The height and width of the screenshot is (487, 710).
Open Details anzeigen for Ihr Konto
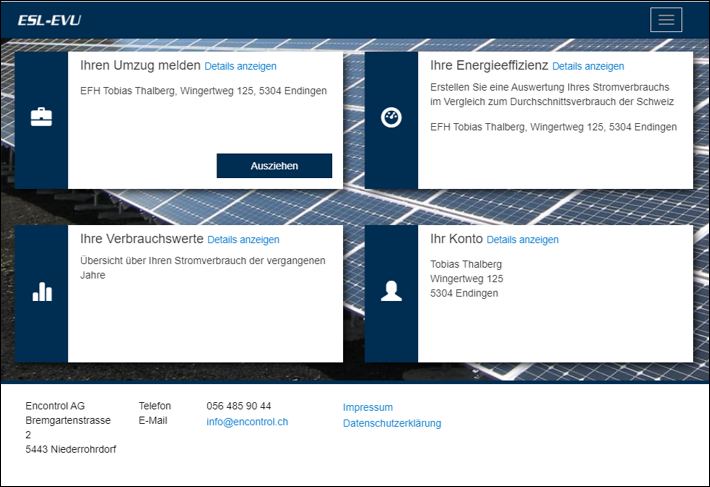tap(523, 239)
